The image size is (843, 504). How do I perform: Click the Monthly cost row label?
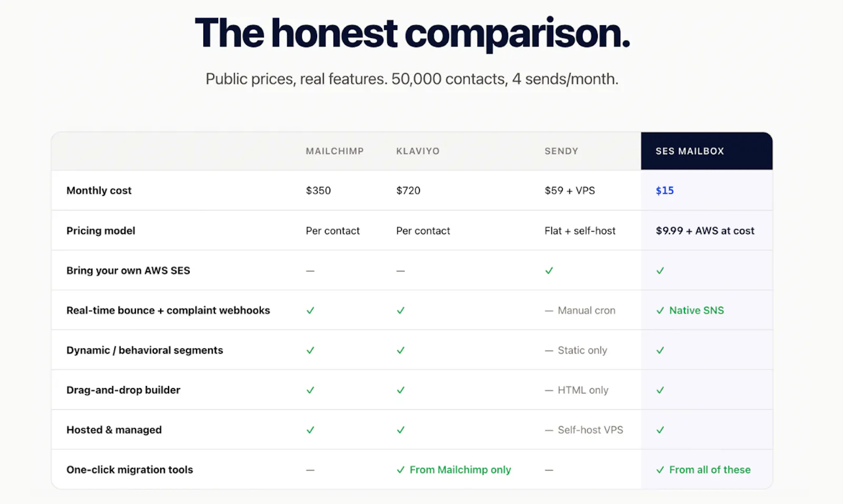pyautogui.click(x=99, y=191)
